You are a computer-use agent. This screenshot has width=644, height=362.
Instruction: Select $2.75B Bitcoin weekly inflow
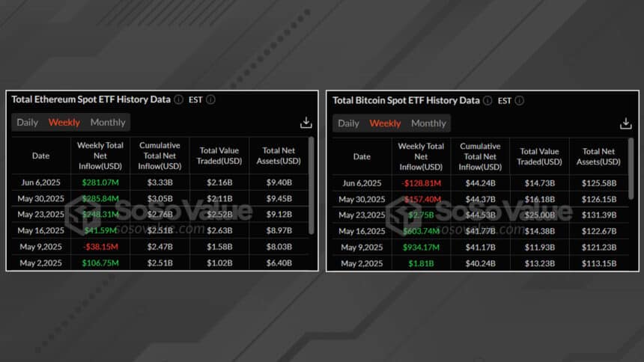pos(421,215)
